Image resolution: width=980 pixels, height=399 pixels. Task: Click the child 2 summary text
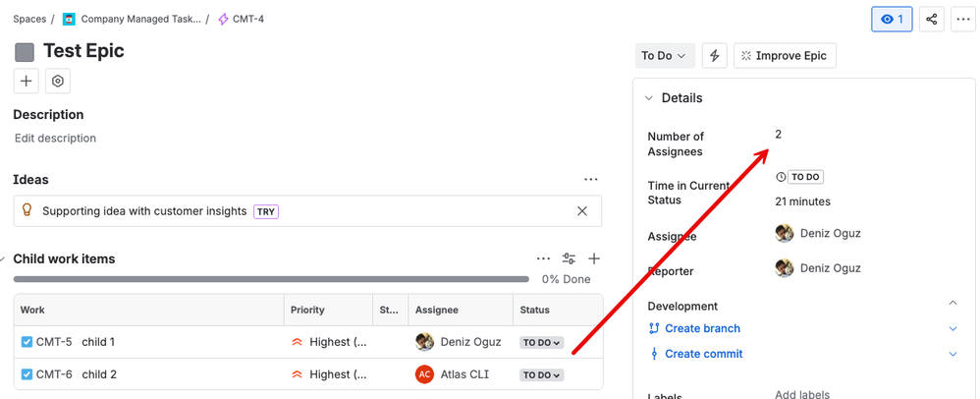pyautogui.click(x=99, y=374)
